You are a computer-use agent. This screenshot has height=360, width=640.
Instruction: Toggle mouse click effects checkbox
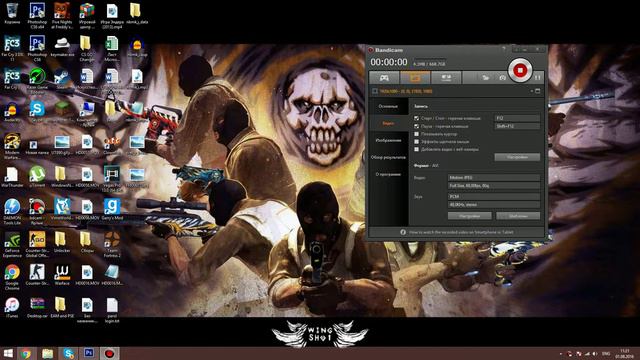coord(416,142)
